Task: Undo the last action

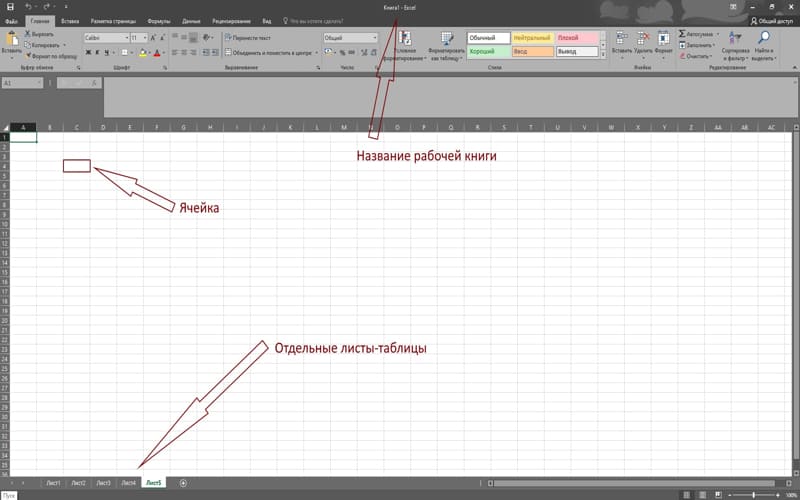Action: pos(28,7)
